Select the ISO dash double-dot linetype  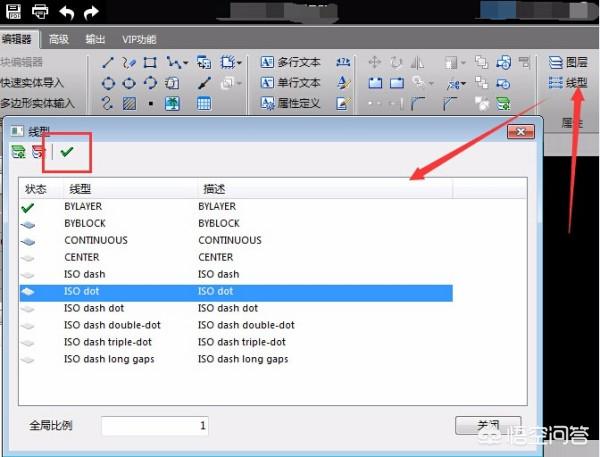pyautogui.click(x=112, y=325)
